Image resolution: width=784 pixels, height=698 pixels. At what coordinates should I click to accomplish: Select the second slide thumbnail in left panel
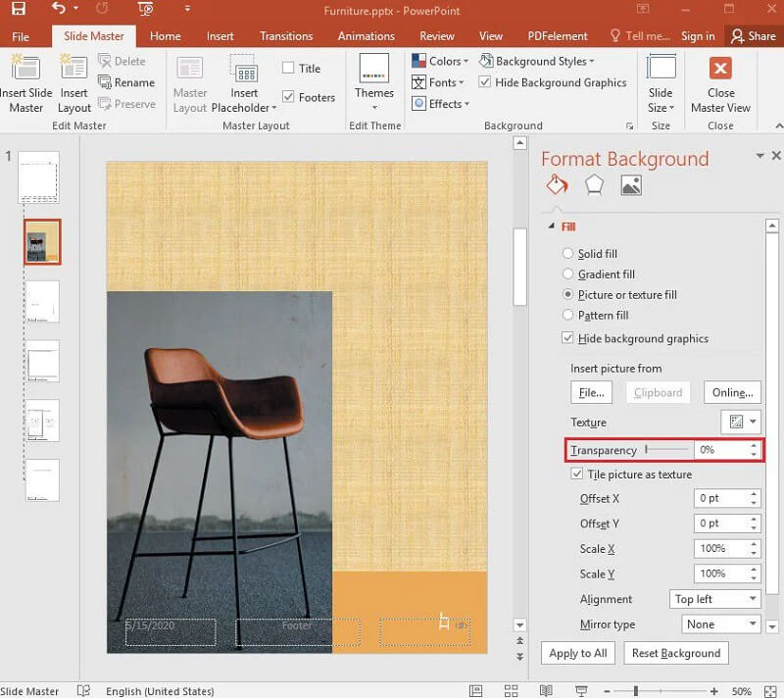43,243
